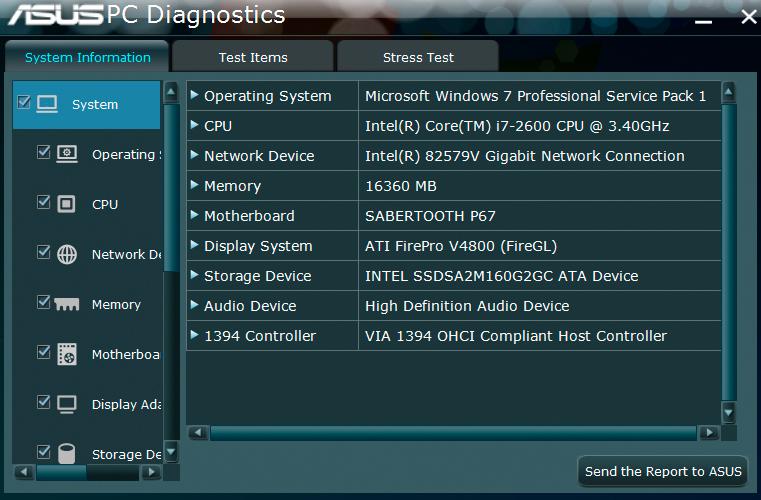Viewport: 761px width, 500px height.
Task: Click sidebar vertical scrollbar down arrow
Action: click(171, 452)
